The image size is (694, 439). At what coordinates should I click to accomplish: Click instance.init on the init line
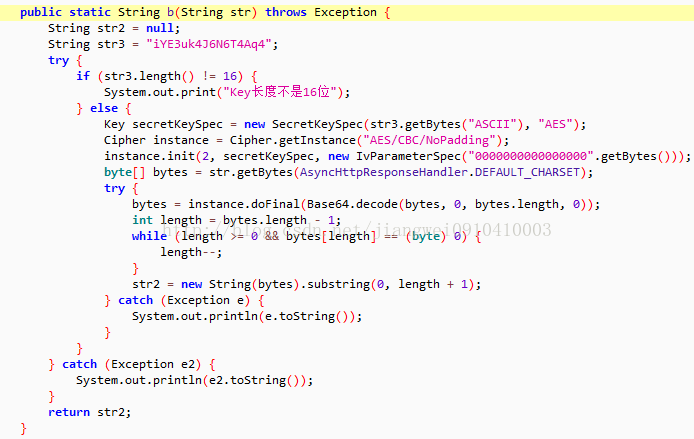coord(150,156)
